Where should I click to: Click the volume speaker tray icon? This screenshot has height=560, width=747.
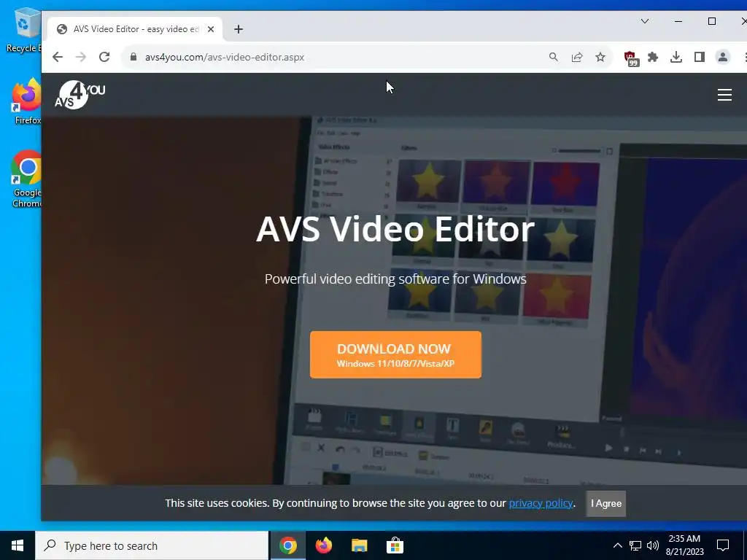653,545
